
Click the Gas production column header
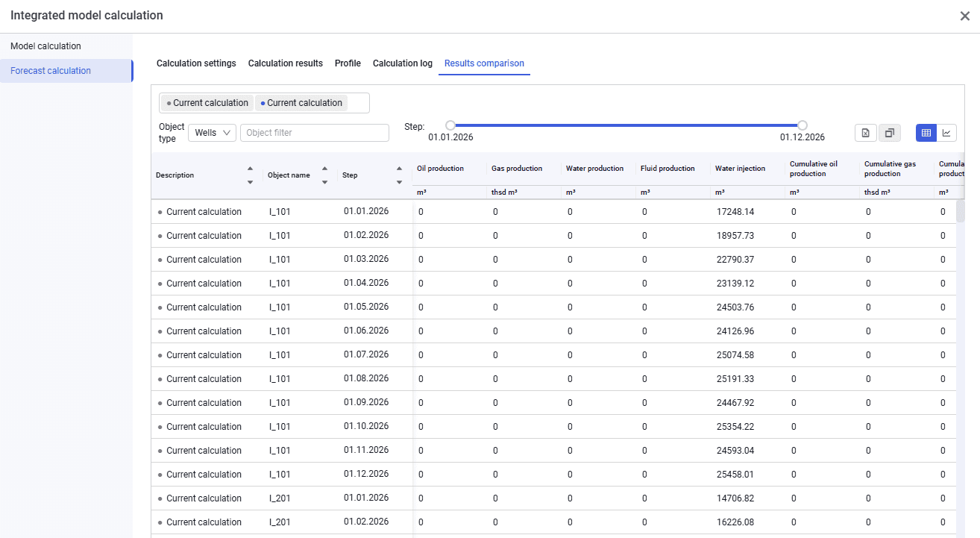[x=517, y=169]
